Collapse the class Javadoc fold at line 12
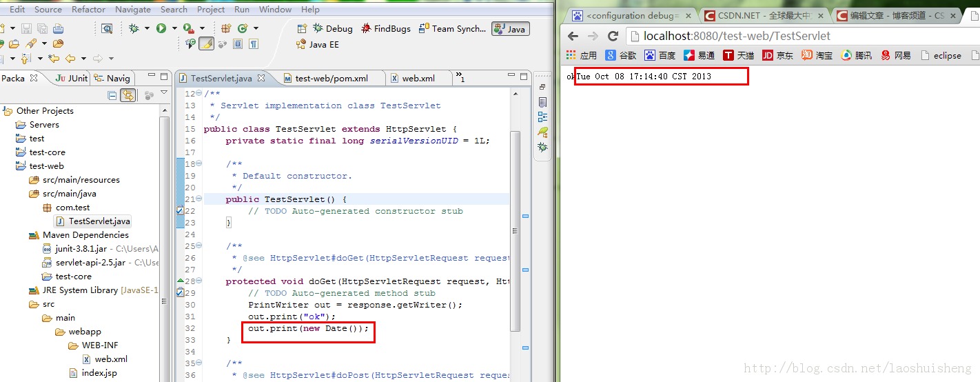 199,93
